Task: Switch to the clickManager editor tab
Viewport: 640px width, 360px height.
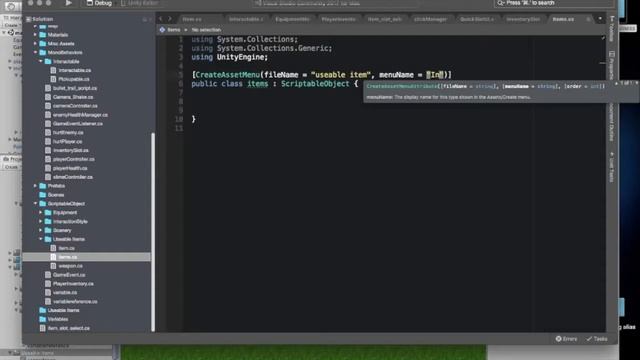Action: tap(430, 19)
